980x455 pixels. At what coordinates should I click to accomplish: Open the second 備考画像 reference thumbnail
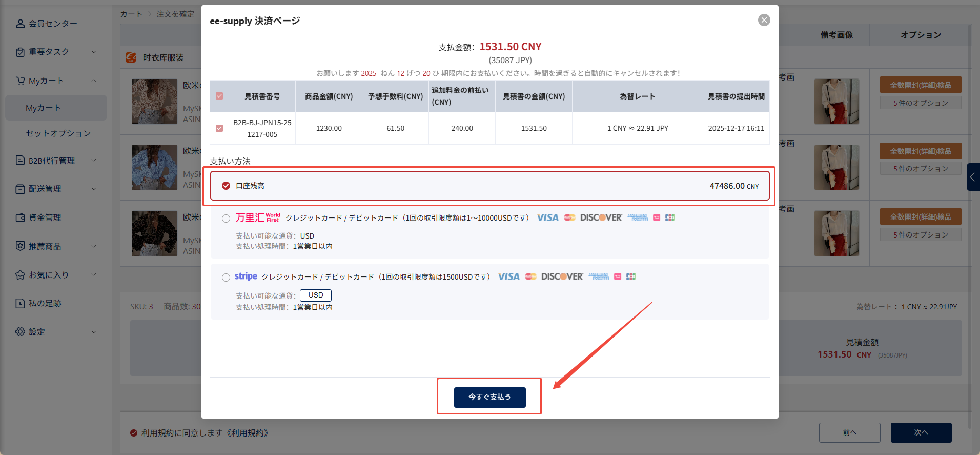(836, 168)
